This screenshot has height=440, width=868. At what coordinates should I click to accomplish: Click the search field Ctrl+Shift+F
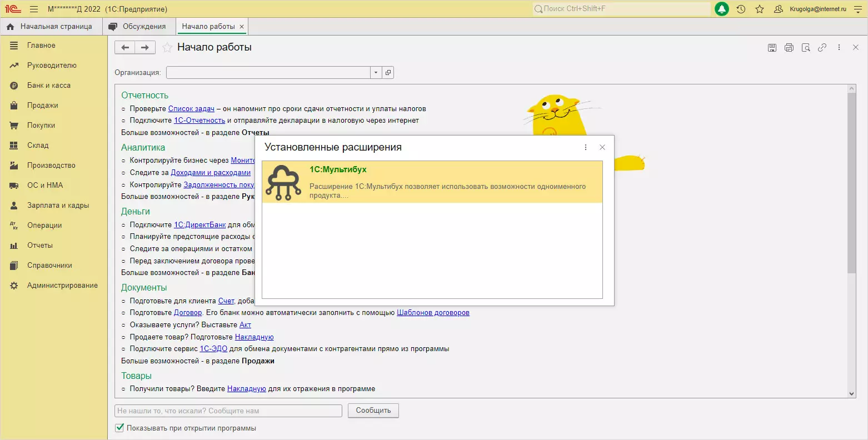pyautogui.click(x=621, y=9)
